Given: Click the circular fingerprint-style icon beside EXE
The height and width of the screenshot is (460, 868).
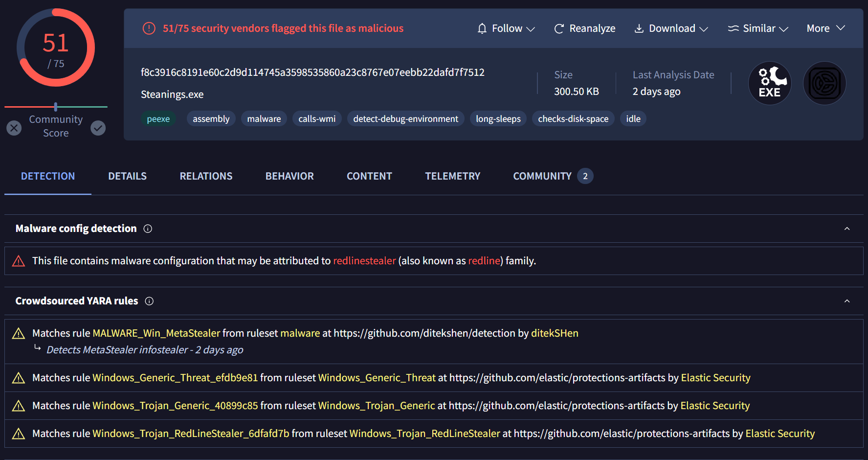Looking at the screenshot, I should 824,83.
